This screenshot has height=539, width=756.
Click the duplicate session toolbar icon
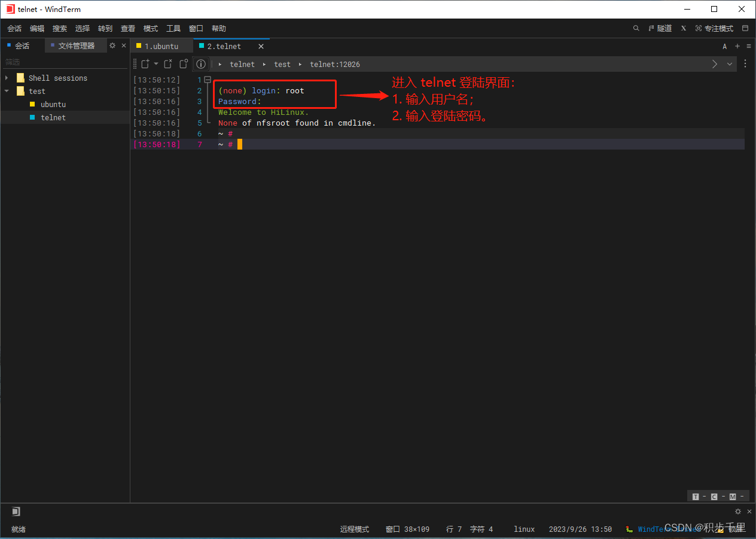point(184,64)
